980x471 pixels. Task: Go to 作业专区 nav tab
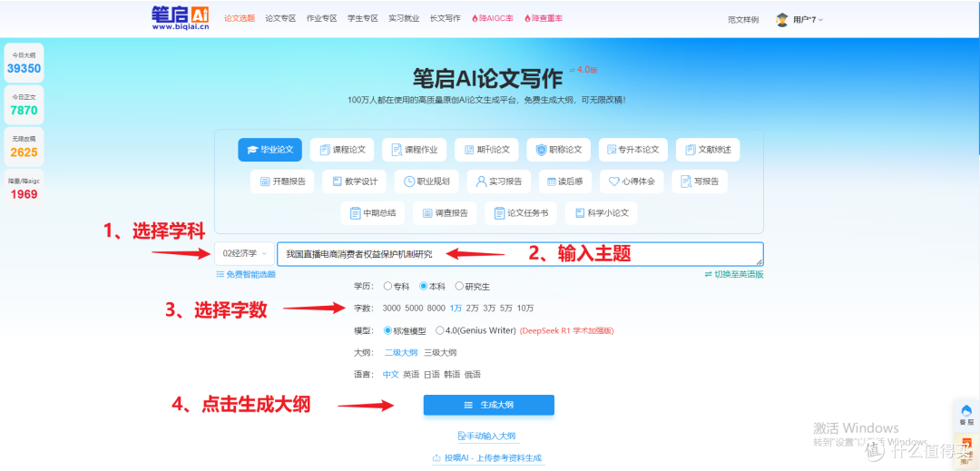click(322, 19)
